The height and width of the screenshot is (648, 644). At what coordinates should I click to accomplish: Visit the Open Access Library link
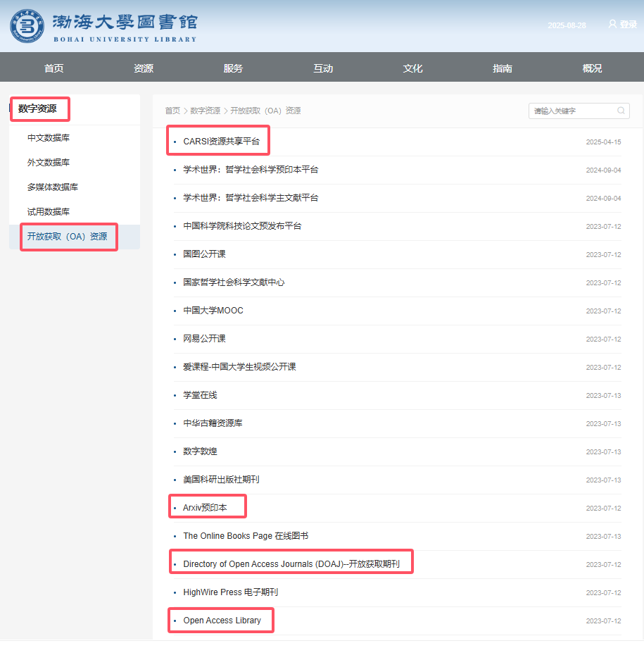[x=222, y=621]
